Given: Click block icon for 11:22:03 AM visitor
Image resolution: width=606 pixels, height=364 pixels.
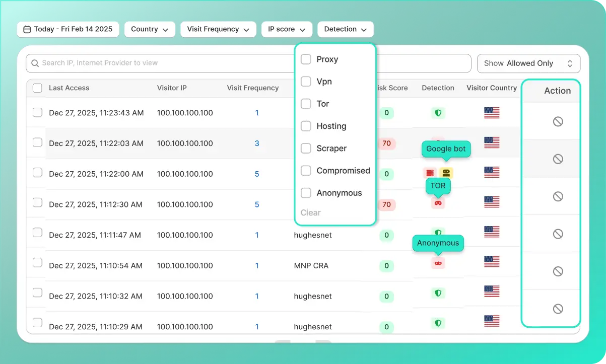Looking at the screenshot, I should pyautogui.click(x=558, y=159).
